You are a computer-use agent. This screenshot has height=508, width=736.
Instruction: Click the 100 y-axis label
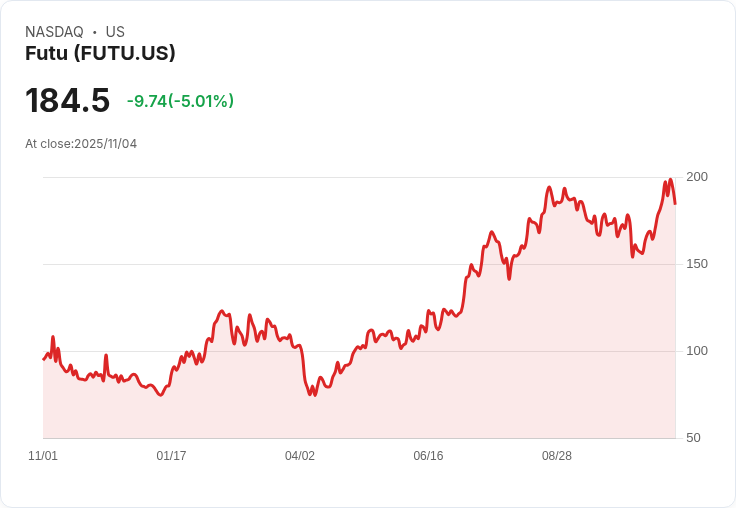(697, 351)
